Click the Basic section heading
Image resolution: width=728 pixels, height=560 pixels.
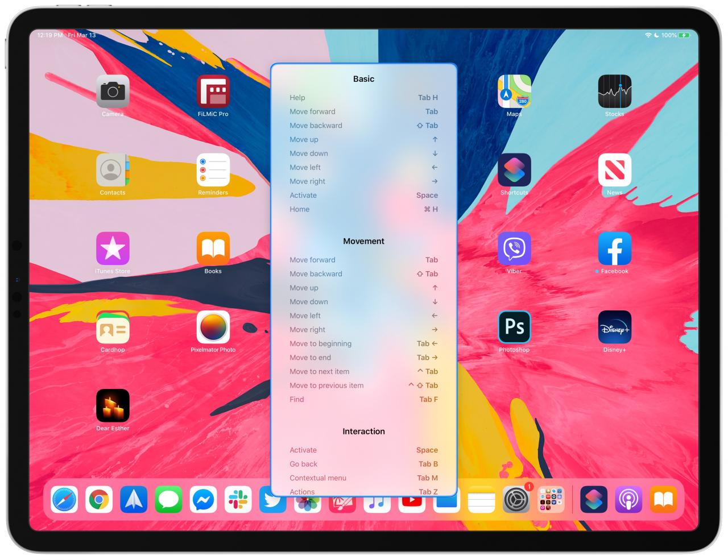pos(363,79)
